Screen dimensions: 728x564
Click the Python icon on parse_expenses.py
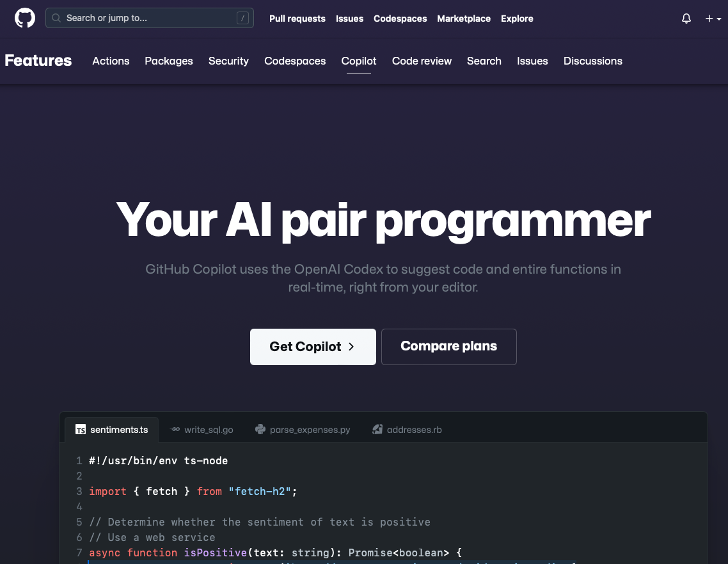point(260,429)
